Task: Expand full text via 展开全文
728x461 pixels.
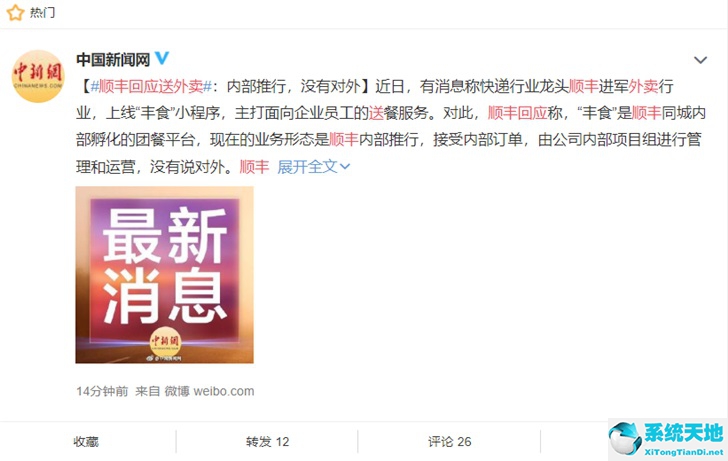Action: point(307,167)
